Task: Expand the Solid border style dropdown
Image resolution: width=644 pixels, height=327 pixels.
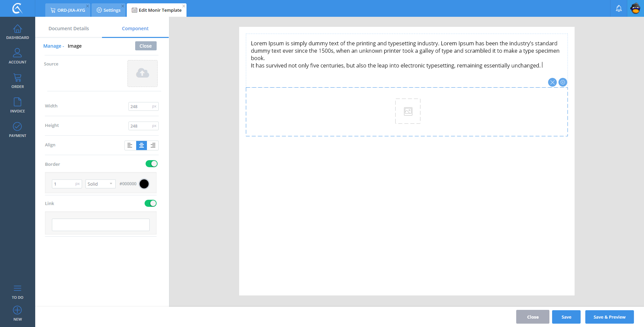Action: point(100,184)
